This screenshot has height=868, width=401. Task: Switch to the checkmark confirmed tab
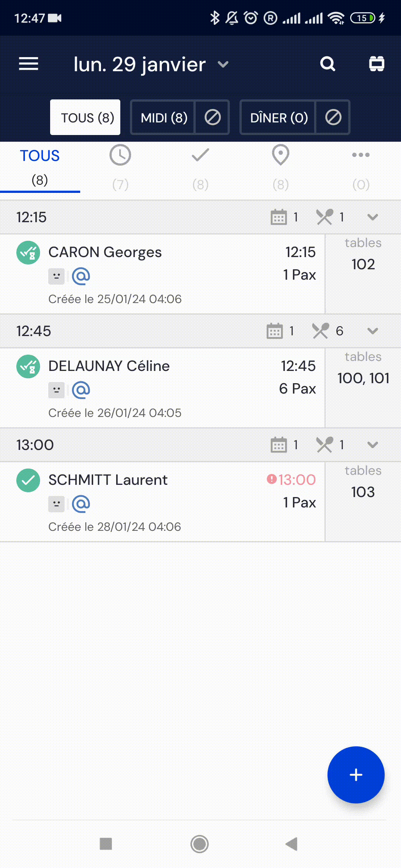pyautogui.click(x=200, y=168)
